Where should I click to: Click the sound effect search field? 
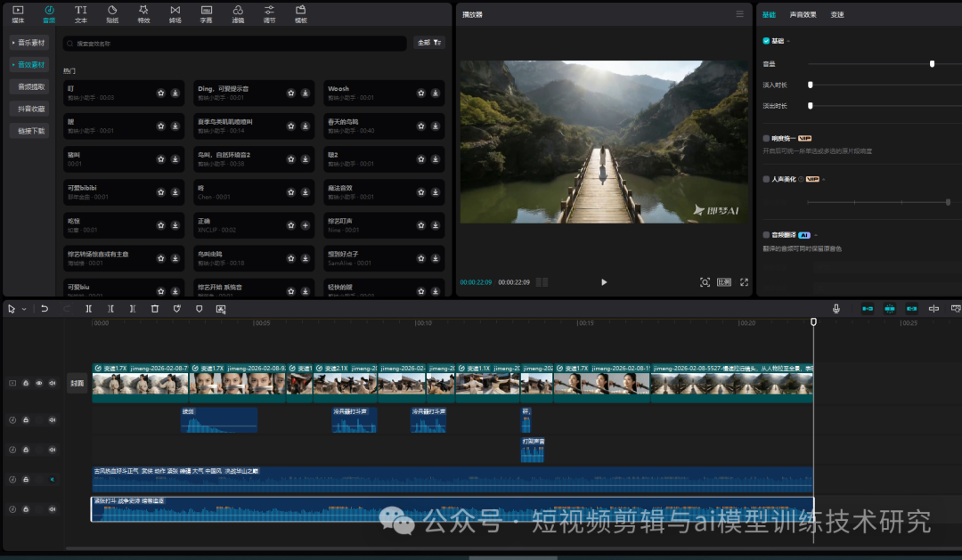tap(234, 44)
